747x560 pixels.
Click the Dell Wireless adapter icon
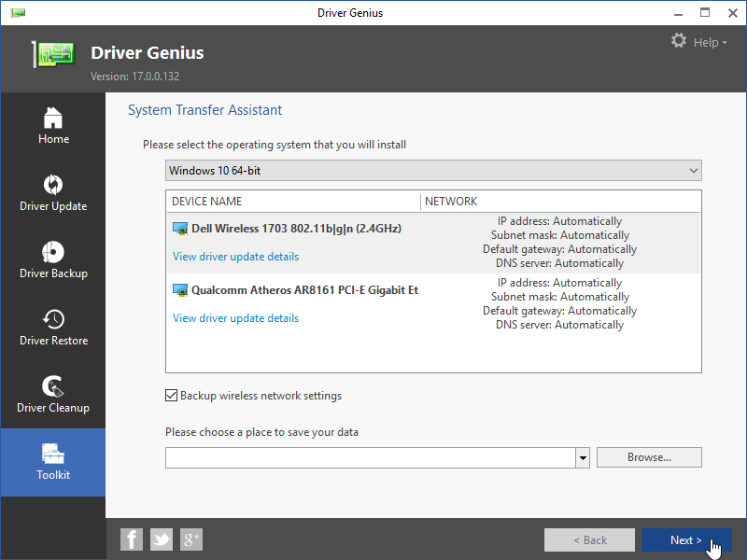click(180, 229)
